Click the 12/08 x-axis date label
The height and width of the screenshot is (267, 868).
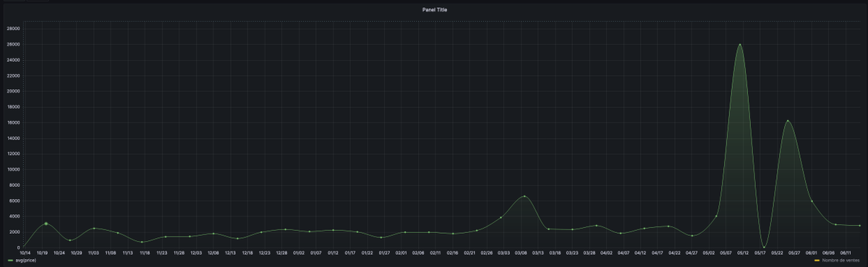point(213,253)
